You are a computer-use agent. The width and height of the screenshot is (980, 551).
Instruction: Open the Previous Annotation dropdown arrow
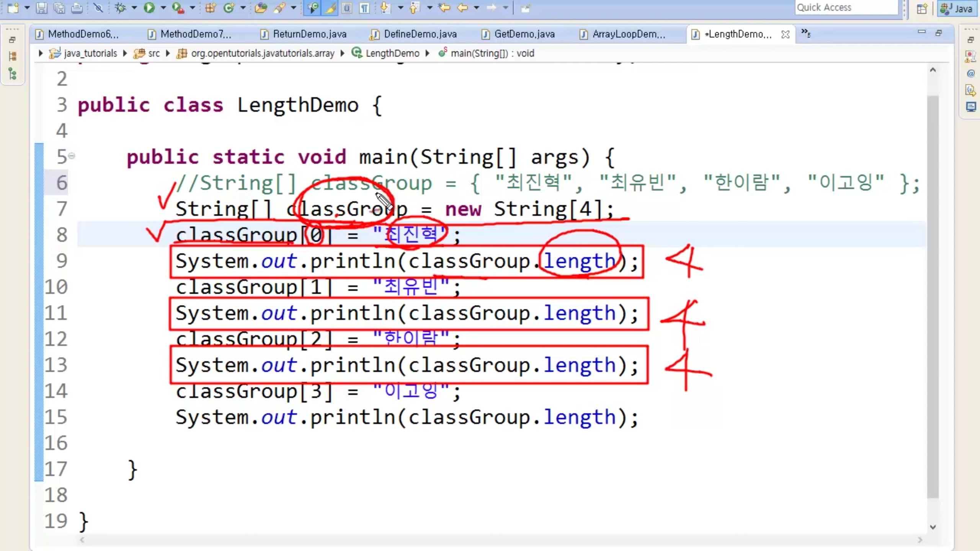(x=430, y=8)
